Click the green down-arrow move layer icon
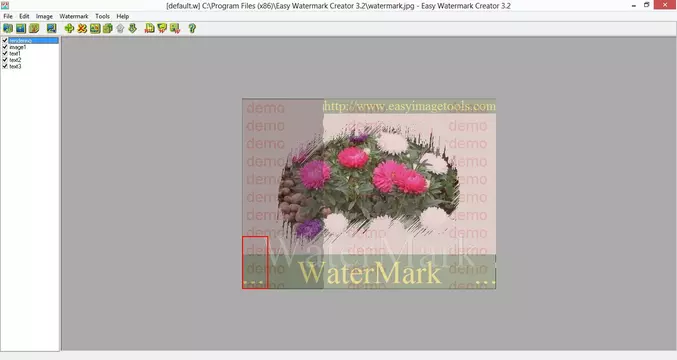 [x=133, y=28]
